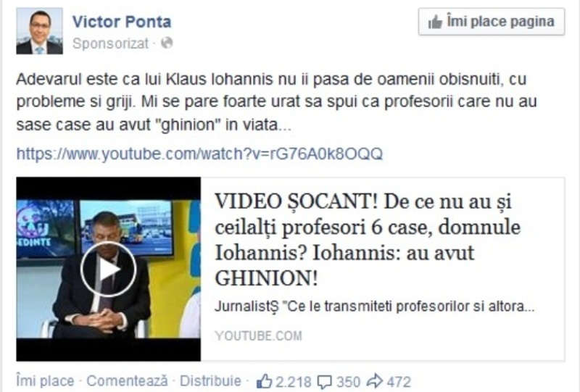View the 472 shares count
The width and height of the screenshot is (580, 392).
click(399, 382)
